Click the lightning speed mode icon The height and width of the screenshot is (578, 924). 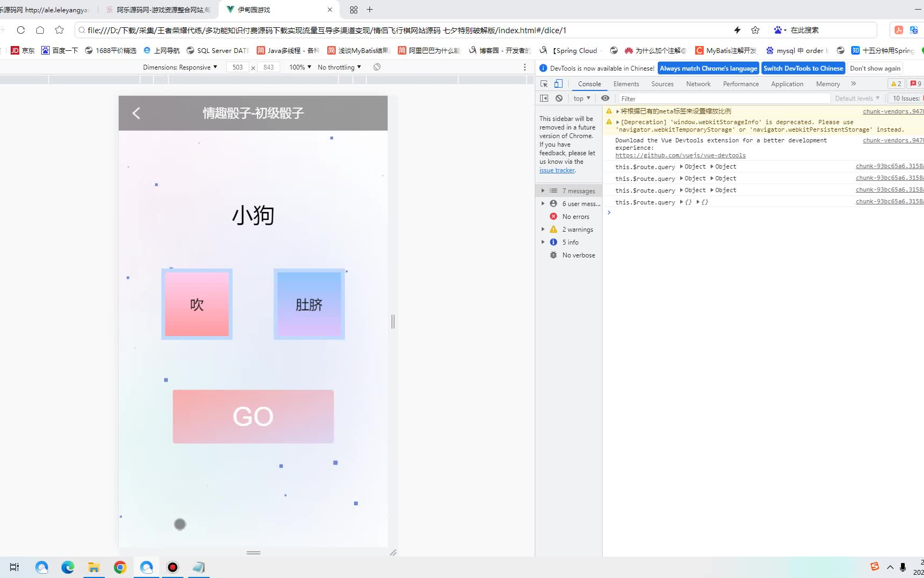(737, 30)
